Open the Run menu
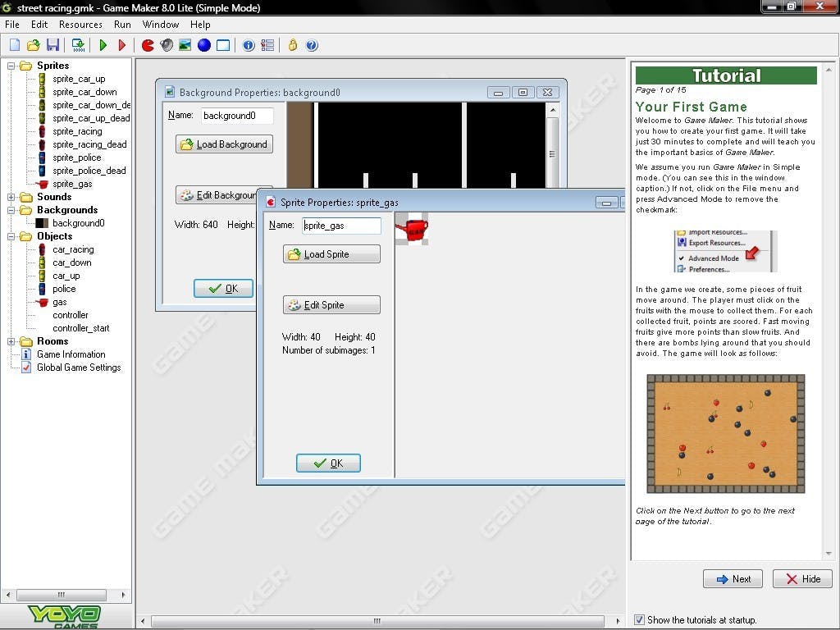This screenshot has height=630, width=840. [x=122, y=25]
